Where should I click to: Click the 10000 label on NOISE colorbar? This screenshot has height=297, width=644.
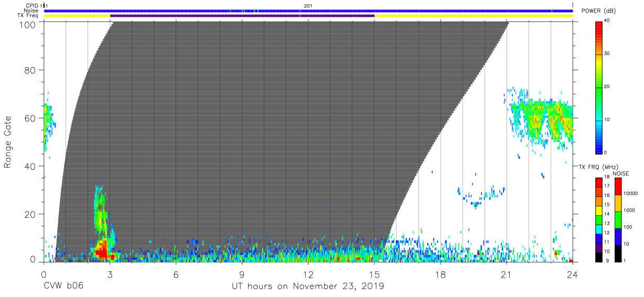(x=630, y=193)
